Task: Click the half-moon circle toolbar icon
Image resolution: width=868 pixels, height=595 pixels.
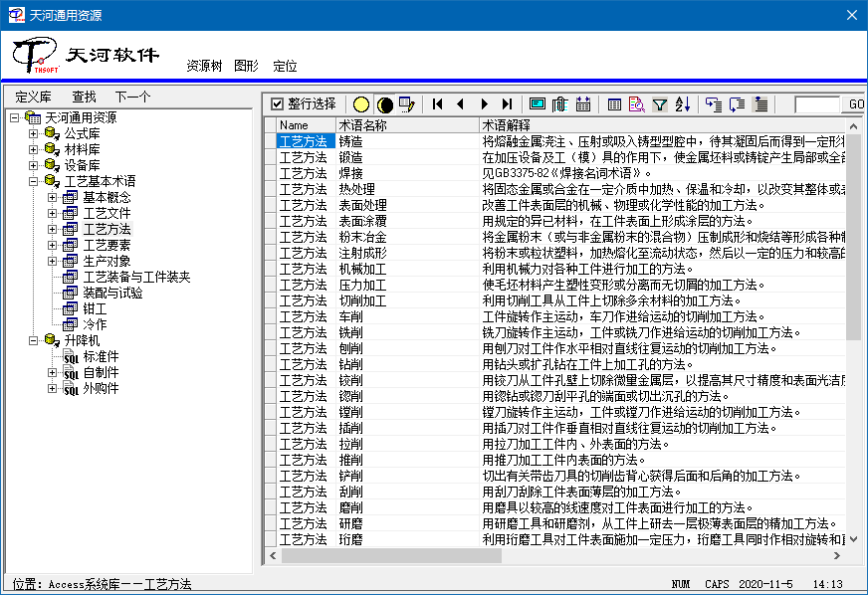Action: (x=385, y=104)
